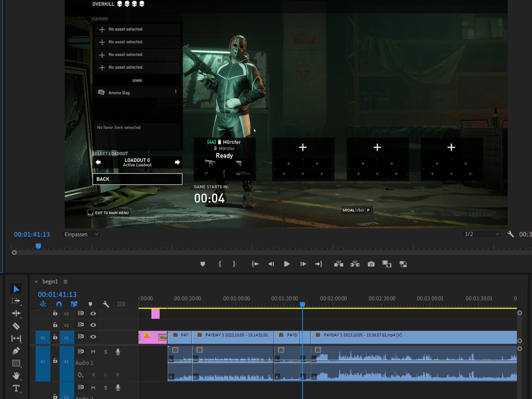Click the V1 source patching button

coord(43,337)
